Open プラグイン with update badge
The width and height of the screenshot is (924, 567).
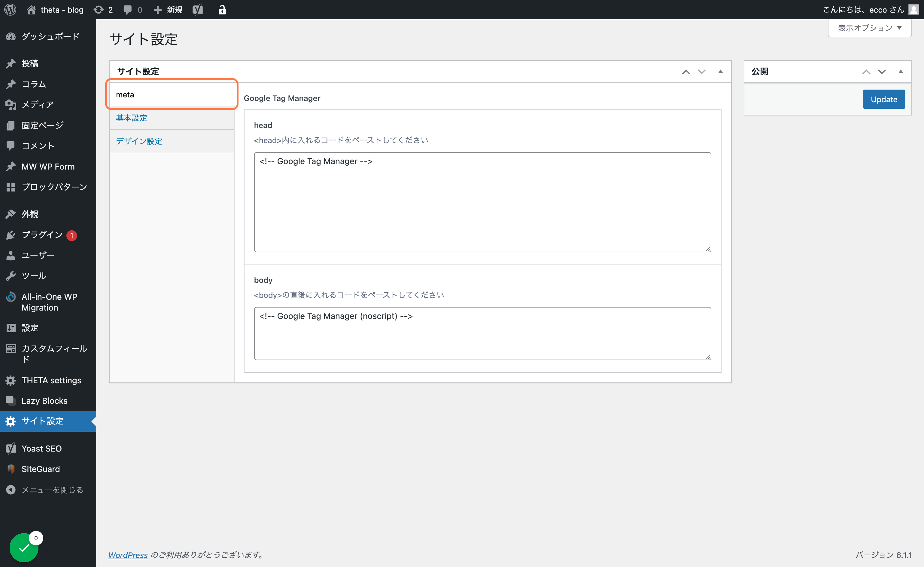[48, 235]
